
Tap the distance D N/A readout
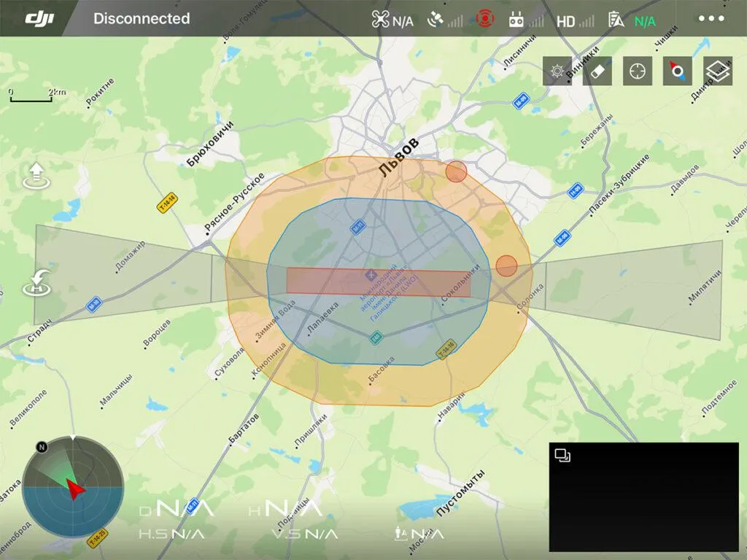pyautogui.click(x=177, y=508)
